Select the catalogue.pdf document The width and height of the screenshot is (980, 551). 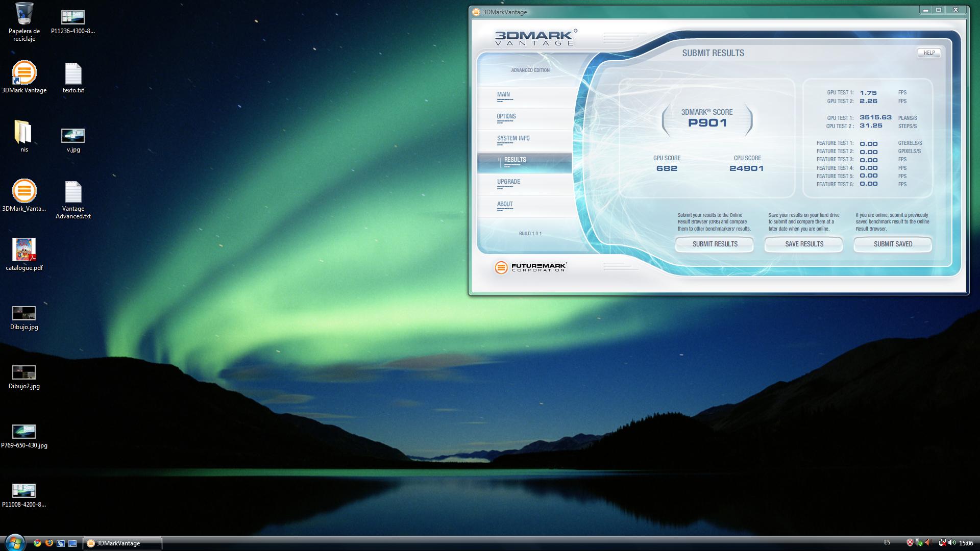pyautogui.click(x=24, y=255)
